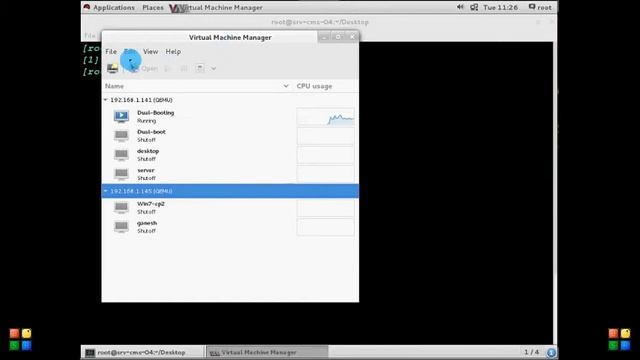The width and height of the screenshot is (640, 360).
Task: Open the shutdown options dropdown arrow
Action: point(213,69)
